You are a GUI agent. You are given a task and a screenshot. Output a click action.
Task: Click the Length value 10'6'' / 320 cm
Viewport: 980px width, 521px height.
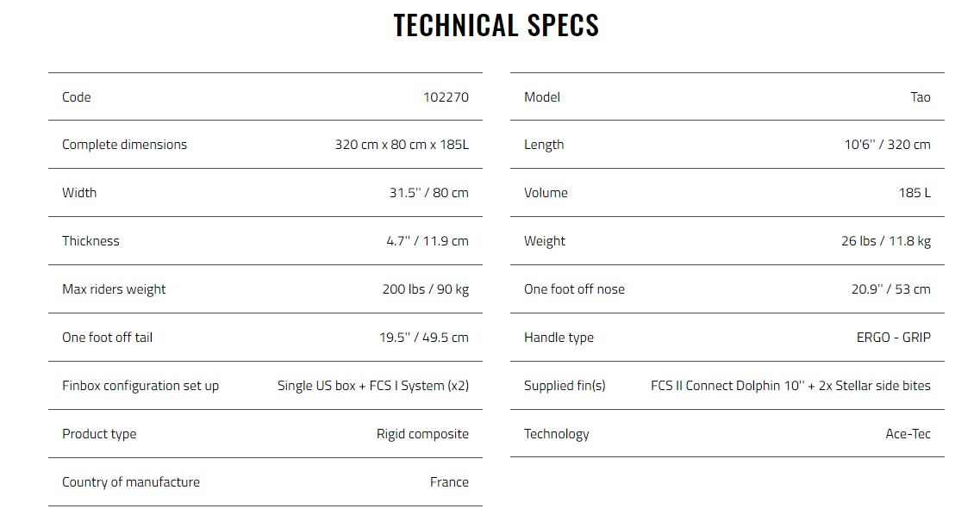(x=888, y=145)
